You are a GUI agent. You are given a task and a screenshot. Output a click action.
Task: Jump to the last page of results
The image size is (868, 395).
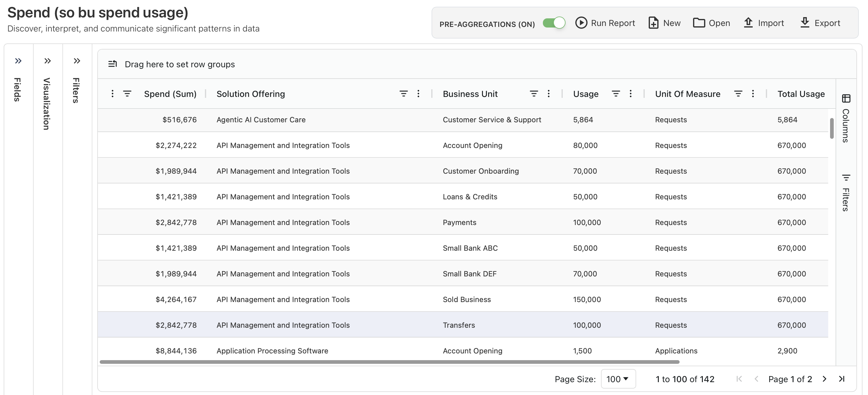(x=841, y=379)
